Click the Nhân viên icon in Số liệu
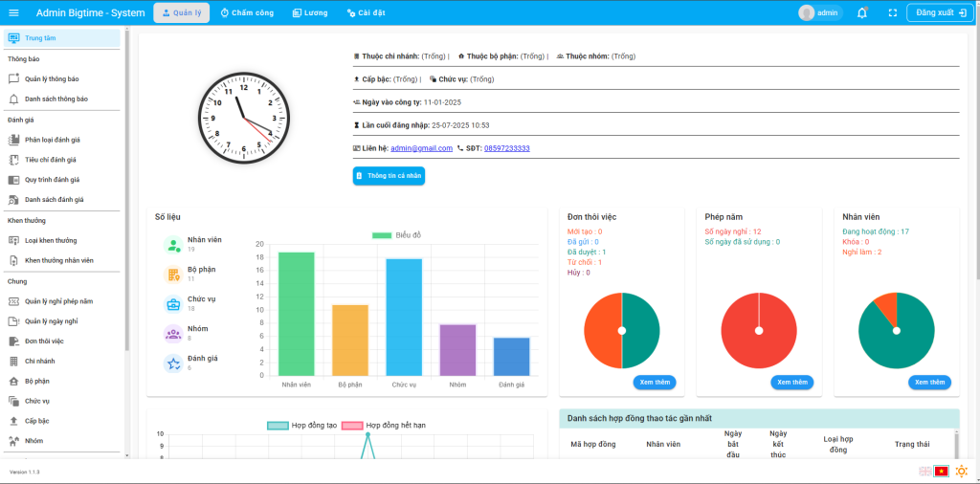 pos(173,245)
